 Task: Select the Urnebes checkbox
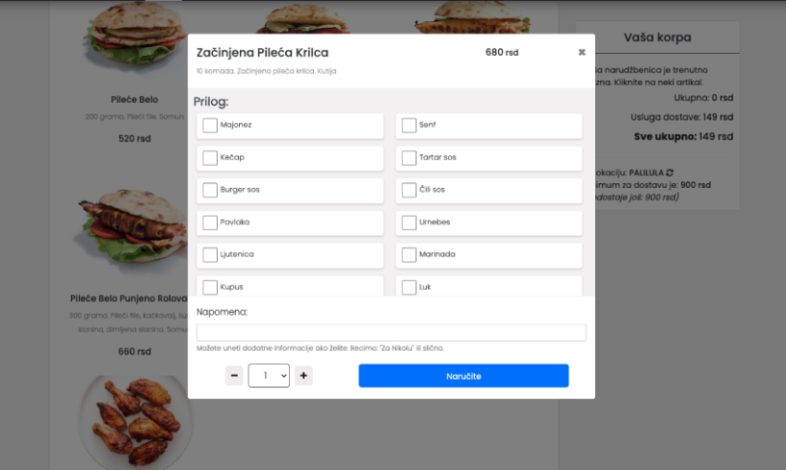[x=409, y=222]
